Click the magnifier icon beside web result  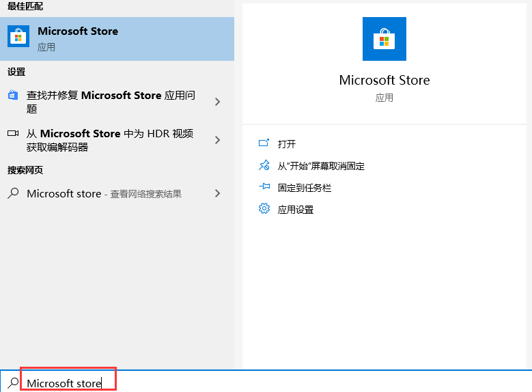[13, 193]
